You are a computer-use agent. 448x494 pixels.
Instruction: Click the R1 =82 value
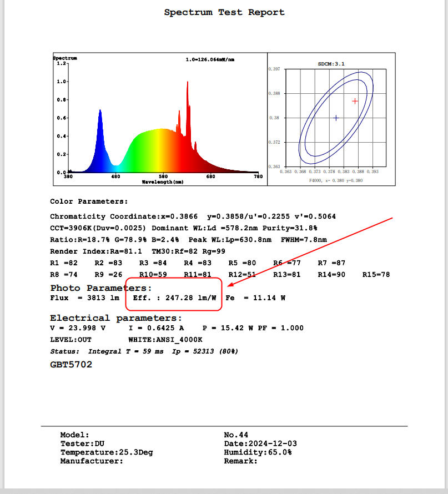[64, 263]
